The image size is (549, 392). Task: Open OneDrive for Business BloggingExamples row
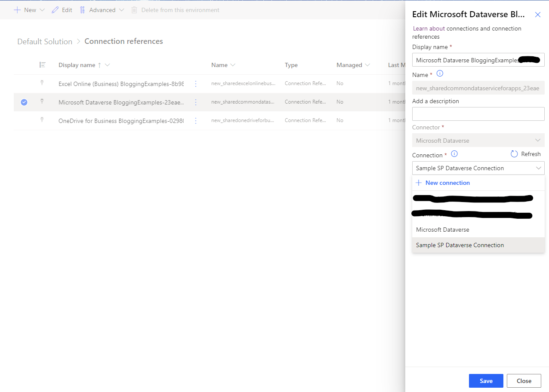(x=121, y=121)
